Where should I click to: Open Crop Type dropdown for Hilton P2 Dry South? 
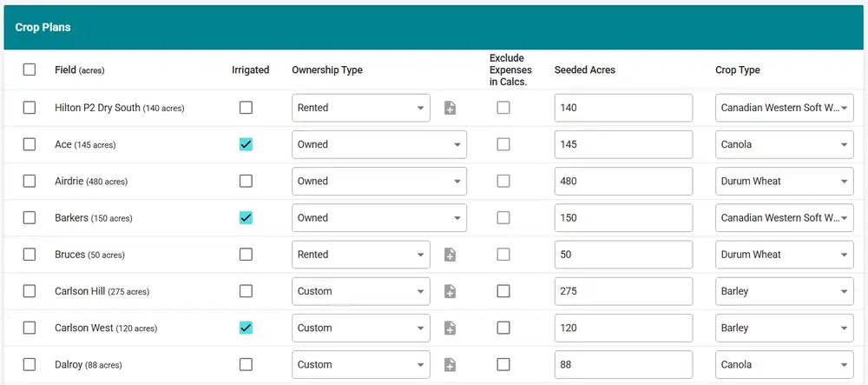(x=785, y=108)
